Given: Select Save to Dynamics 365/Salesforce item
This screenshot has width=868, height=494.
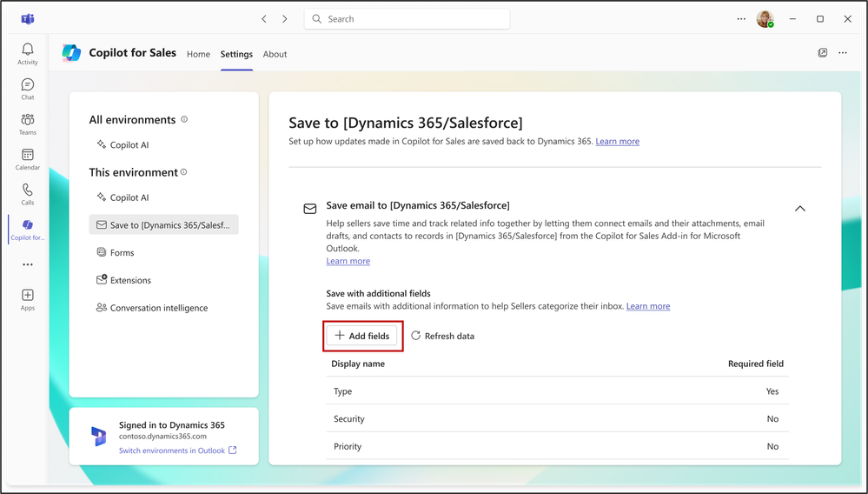Looking at the screenshot, I should coord(164,225).
